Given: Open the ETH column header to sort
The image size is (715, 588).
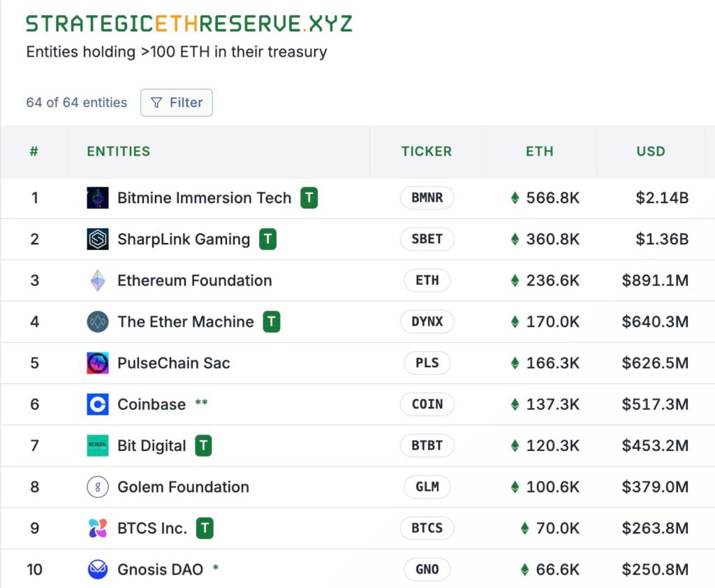Looking at the screenshot, I should tap(540, 152).
